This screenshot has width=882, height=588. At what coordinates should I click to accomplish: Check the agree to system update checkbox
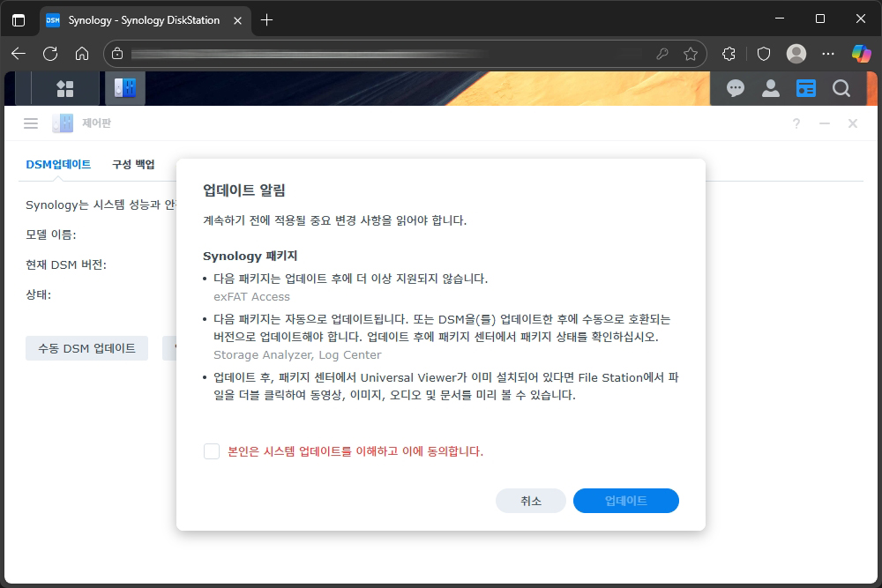(212, 450)
